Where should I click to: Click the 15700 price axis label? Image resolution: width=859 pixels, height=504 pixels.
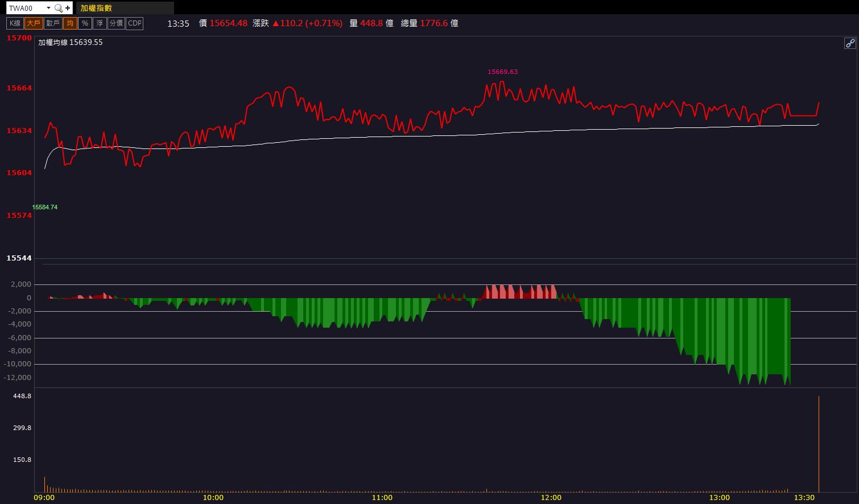click(19, 38)
